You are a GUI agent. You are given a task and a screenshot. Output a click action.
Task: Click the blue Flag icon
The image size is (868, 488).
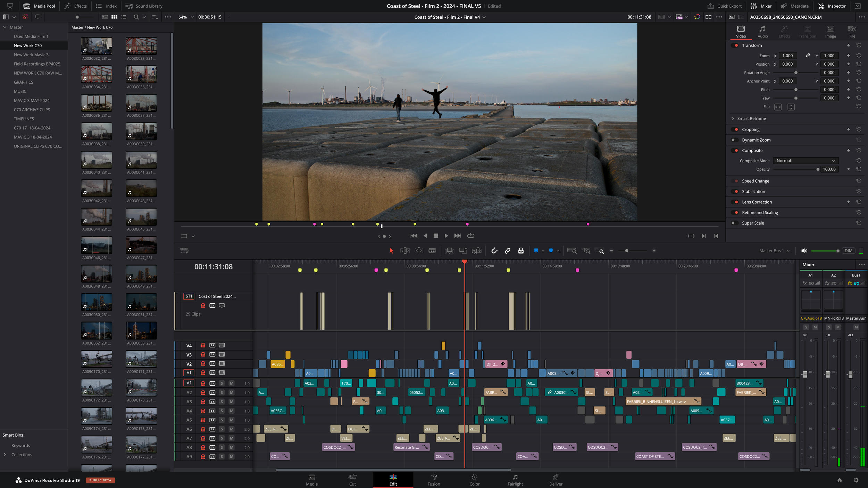536,250
